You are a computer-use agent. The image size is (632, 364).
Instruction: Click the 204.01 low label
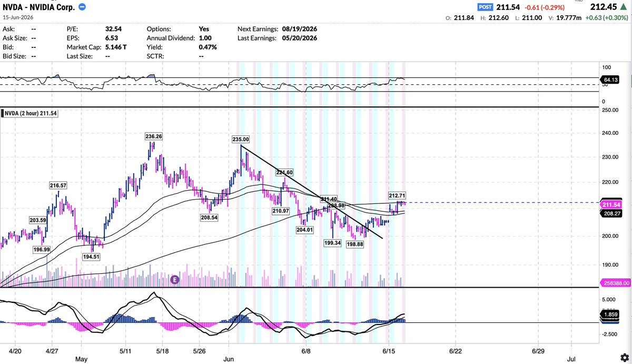304,230
